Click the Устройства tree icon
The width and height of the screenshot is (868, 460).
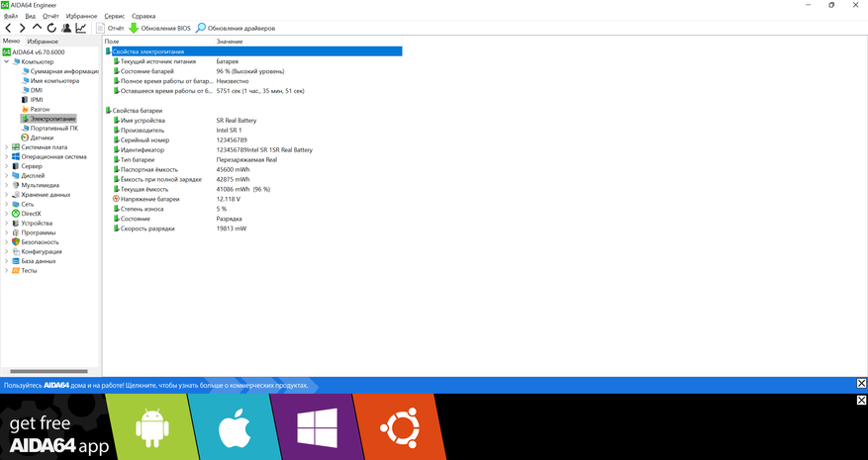tap(16, 224)
